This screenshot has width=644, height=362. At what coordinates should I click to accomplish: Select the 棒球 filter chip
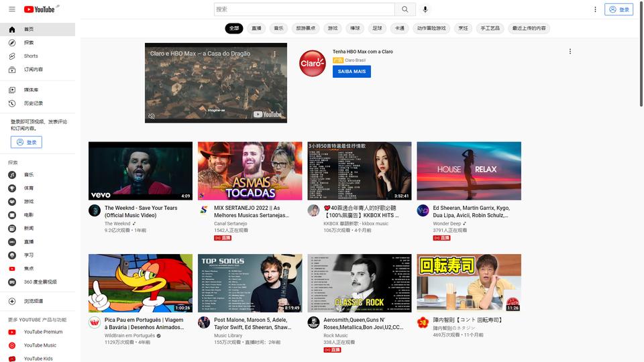tap(355, 28)
